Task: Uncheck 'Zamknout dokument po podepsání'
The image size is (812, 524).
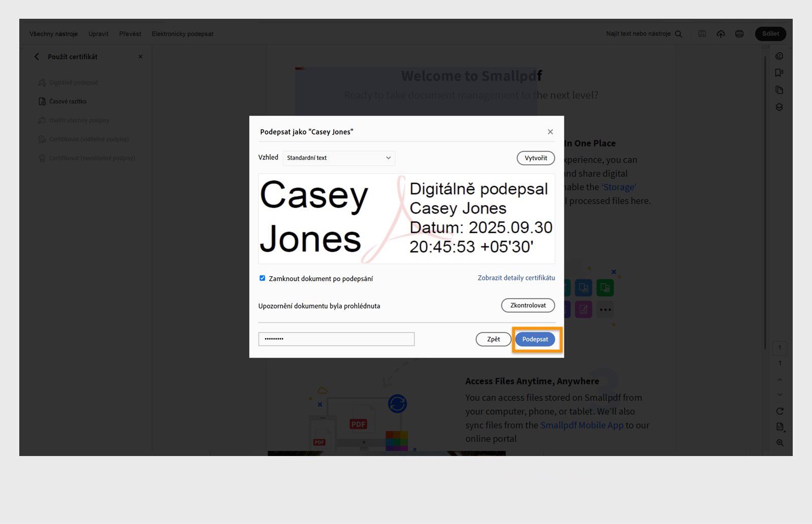Action: coord(262,278)
